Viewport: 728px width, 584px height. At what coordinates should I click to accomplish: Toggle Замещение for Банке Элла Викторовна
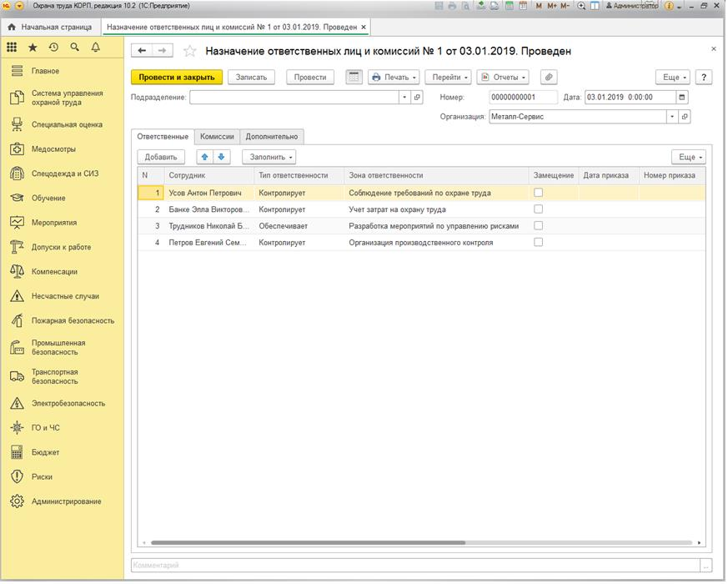539,209
